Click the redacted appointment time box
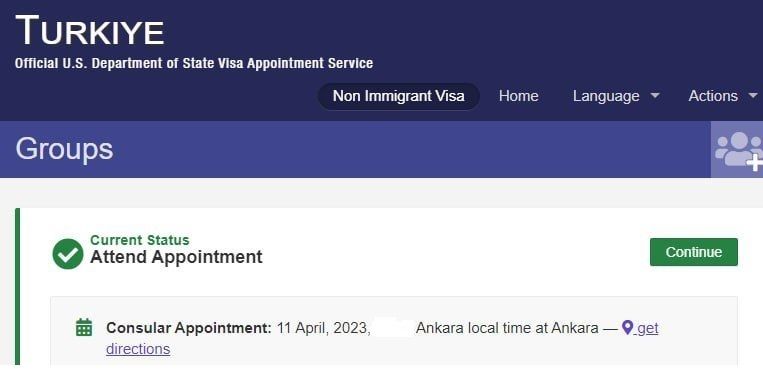This screenshot has width=763, height=371. (x=395, y=327)
